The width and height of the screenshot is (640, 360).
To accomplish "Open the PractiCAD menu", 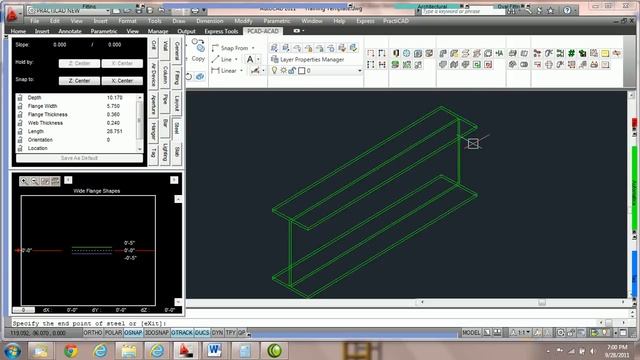I will tap(396, 21).
